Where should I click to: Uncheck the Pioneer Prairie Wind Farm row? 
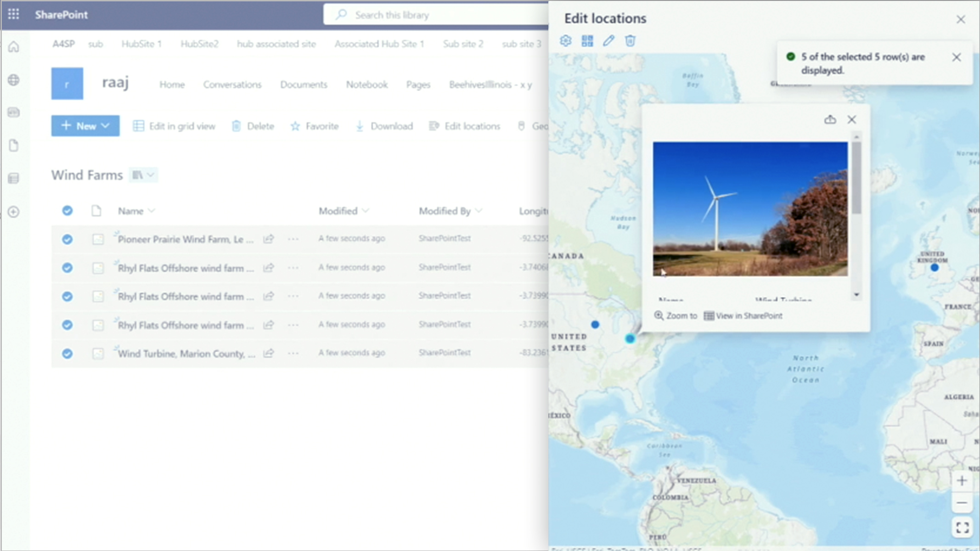coord(67,239)
